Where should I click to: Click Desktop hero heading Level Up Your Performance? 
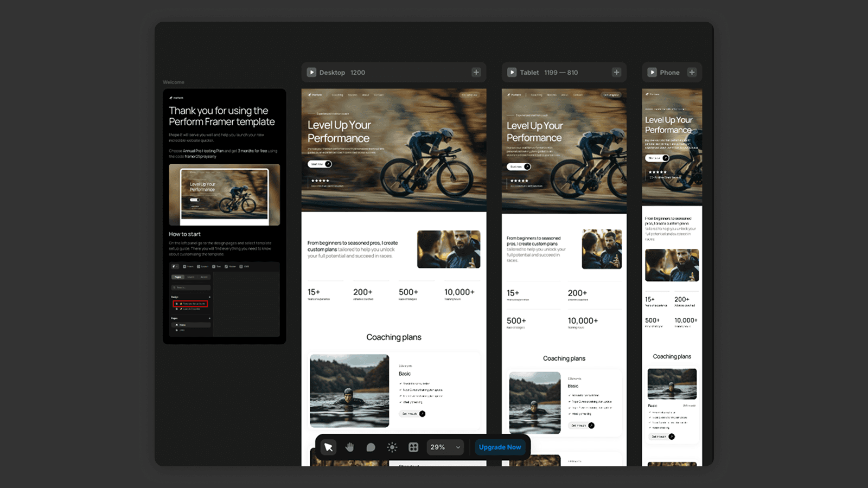339,132
